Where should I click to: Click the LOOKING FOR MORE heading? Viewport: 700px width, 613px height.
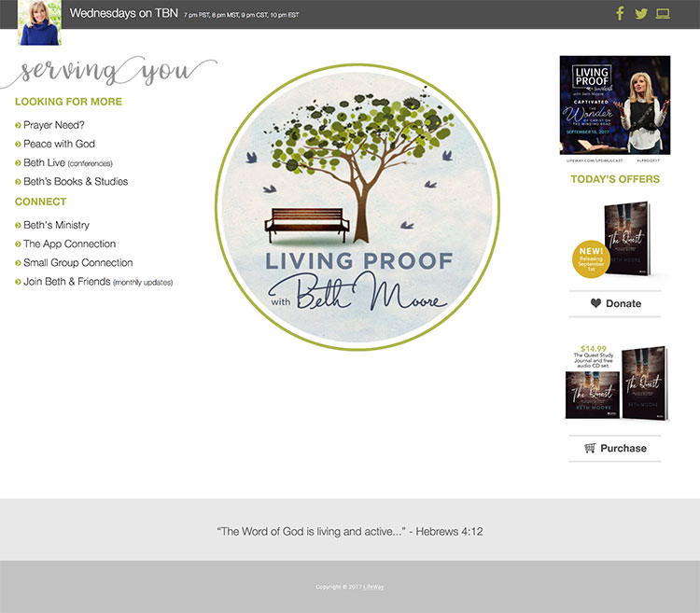pos(68,102)
